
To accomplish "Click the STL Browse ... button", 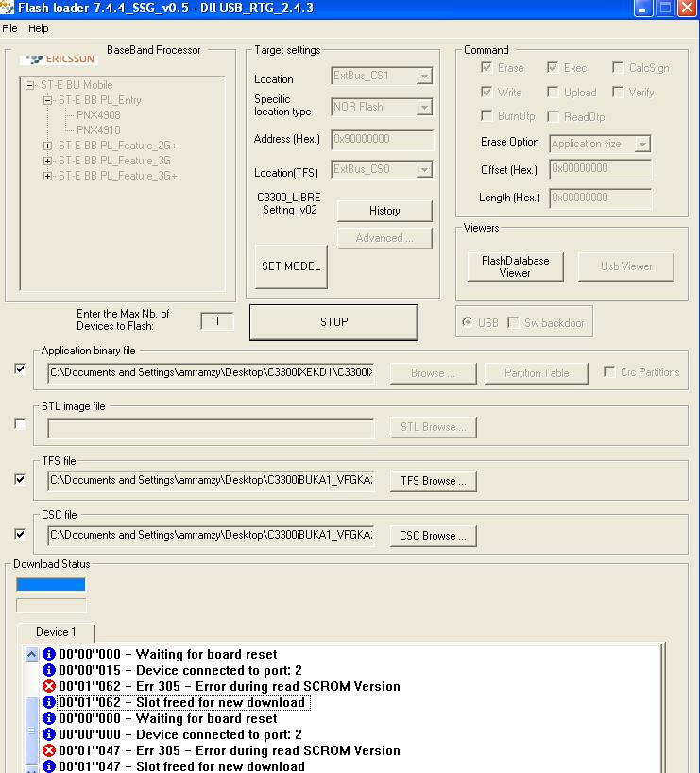I will point(434,427).
